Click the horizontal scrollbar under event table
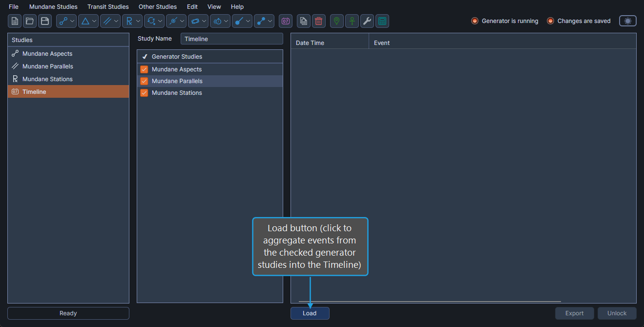Viewport: 644px width, 327px height. pos(430,302)
